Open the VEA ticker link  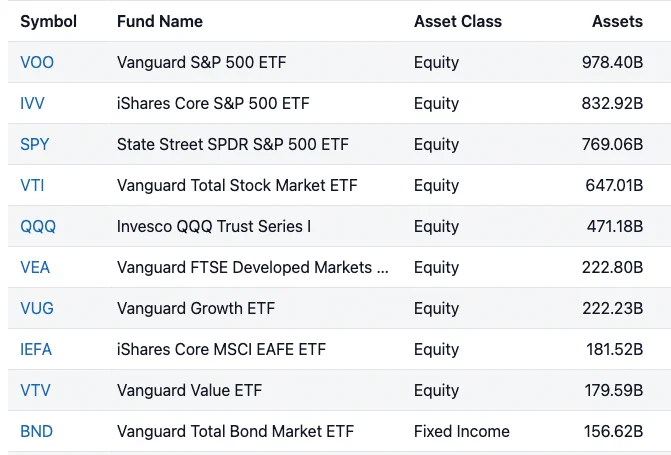click(35, 268)
